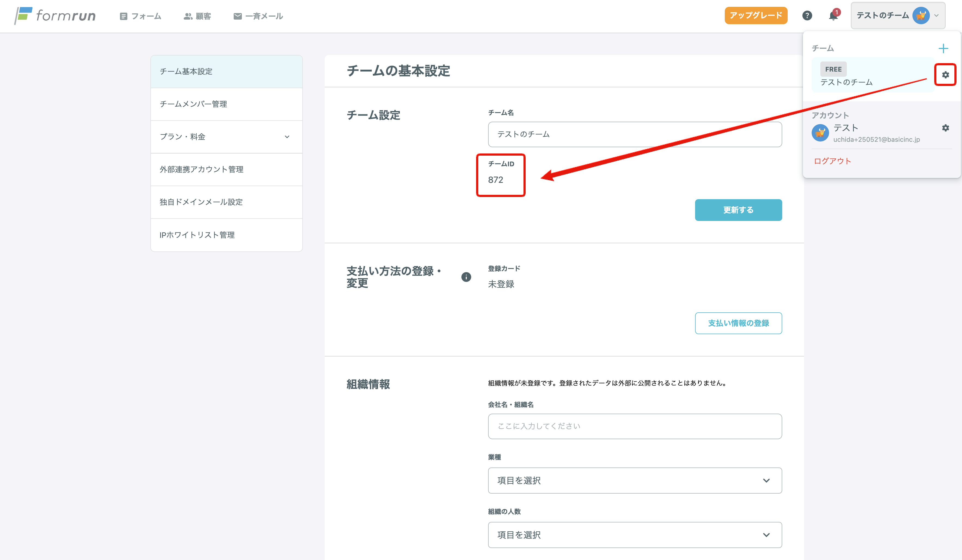Click the account settings gear icon
The height and width of the screenshot is (560, 962).
pyautogui.click(x=945, y=128)
